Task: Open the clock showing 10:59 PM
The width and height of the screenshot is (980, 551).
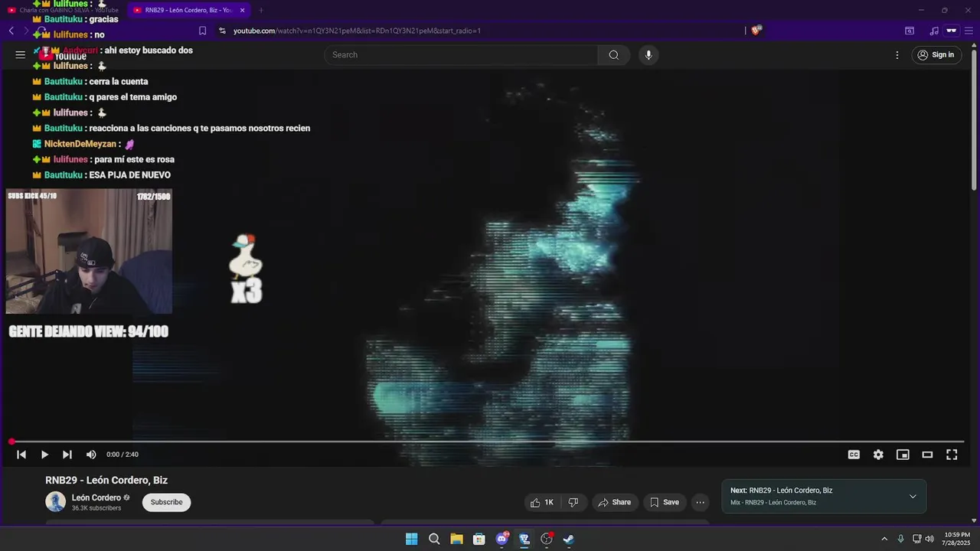Action: point(957,539)
